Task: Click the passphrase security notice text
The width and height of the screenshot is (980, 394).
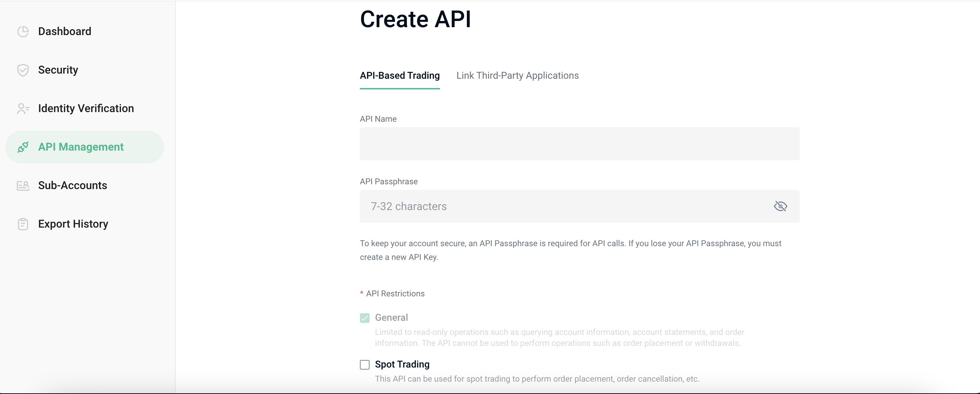Action: pyautogui.click(x=571, y=251)
